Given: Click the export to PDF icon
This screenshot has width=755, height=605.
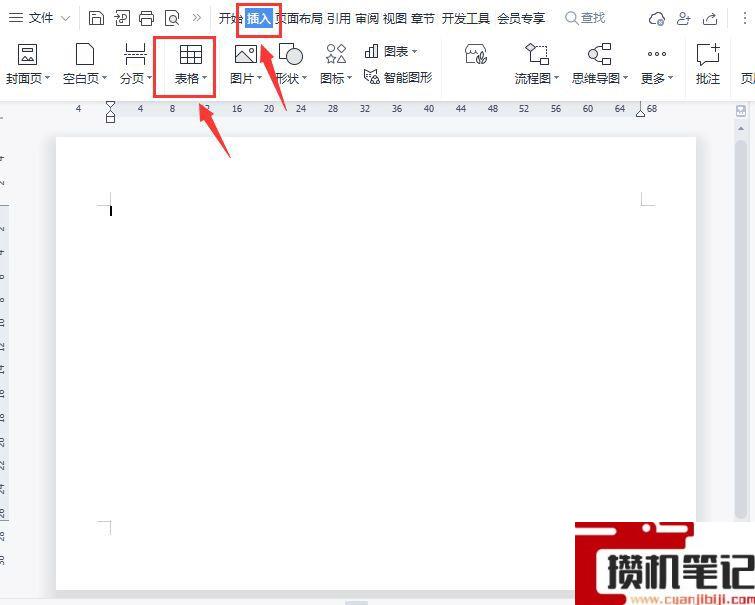Looking at the screenshot, I should coord(122,18).
